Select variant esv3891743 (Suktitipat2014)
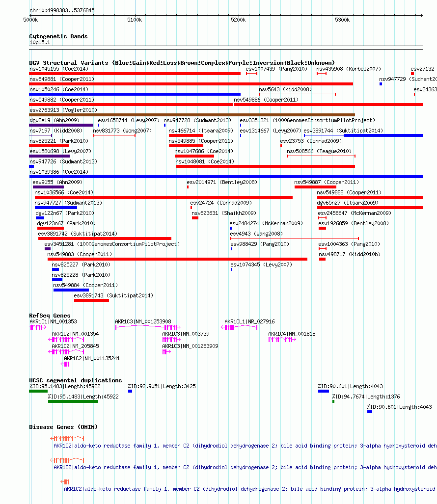Image resolution: width=437 pixels, height=504 pixels. [113, 295]
